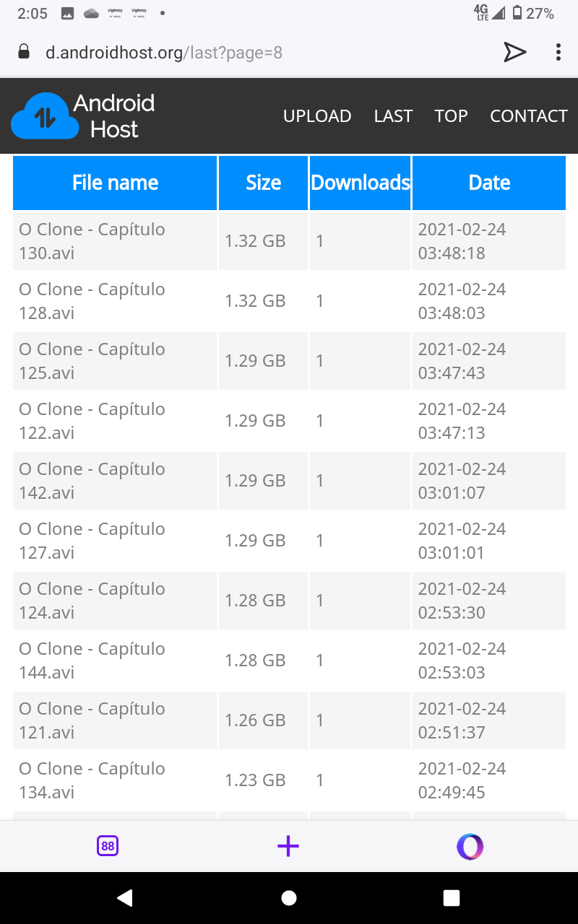Tap the site lock security icon
The height and width of the screenshot is (924, 578).
click(24, 52)
